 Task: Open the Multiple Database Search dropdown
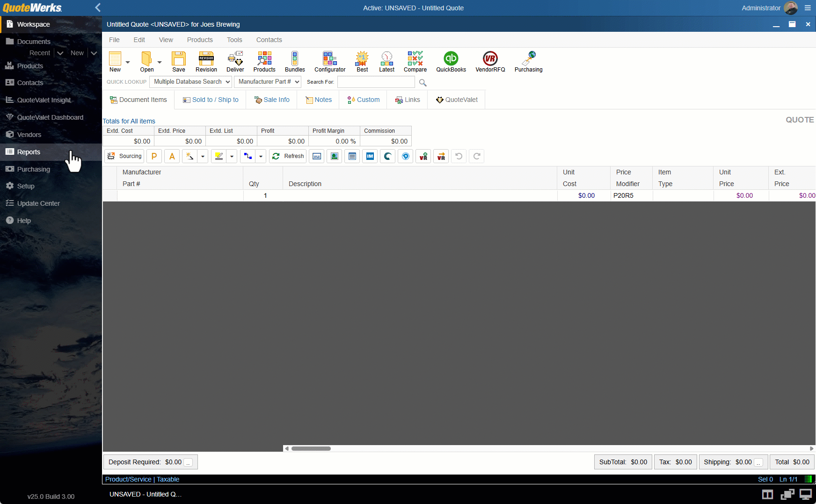(x=190, y=82)
